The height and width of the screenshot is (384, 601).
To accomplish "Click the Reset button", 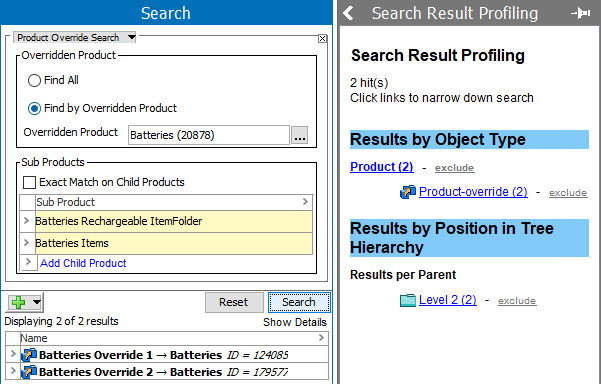I will (x=234, y=302).
